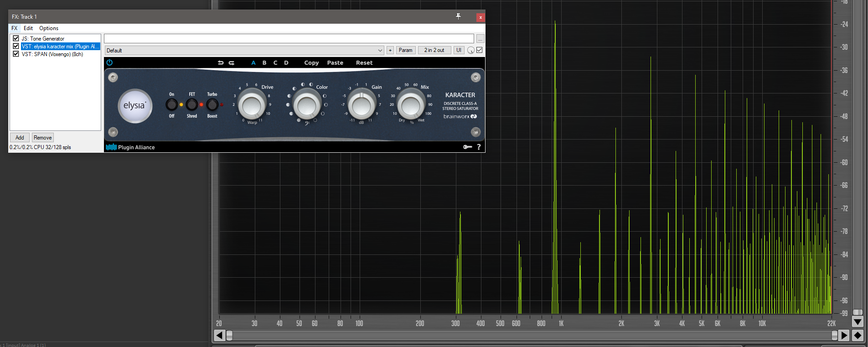Screen dimensions: 868x347
Task: Open the Options menu
Action: click(49, 28)
